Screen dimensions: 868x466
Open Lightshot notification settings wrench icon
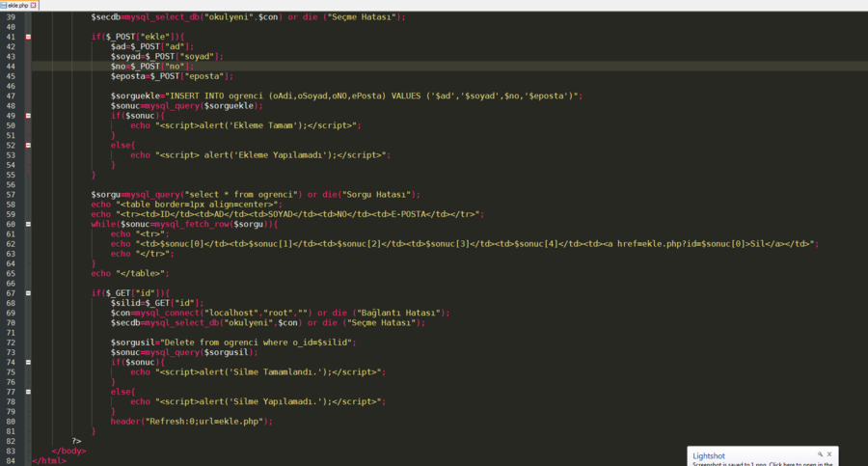click(820, 454)
